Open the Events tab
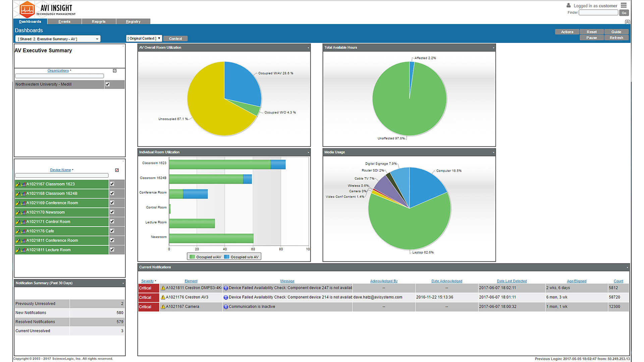The image size is (644, 362). pos(64,21)
